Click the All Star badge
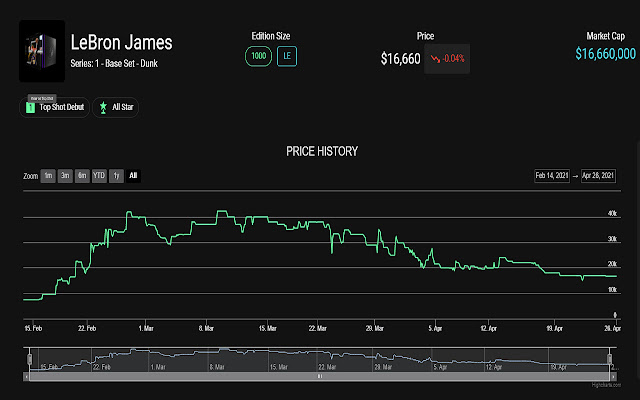This screenshot has width=640, height=400. pyautogui.click(x=116, y=107)
